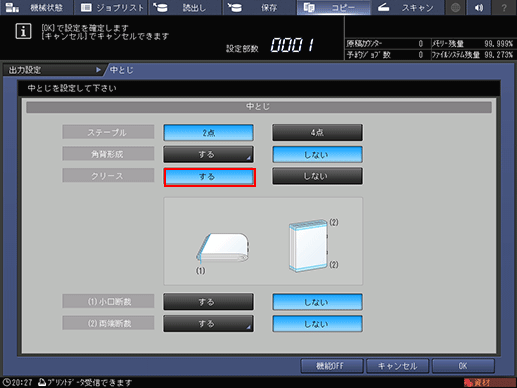Click the information icon beside the OK message
The height and width of the screenshot is (388, 517).
tap(23, 31)
